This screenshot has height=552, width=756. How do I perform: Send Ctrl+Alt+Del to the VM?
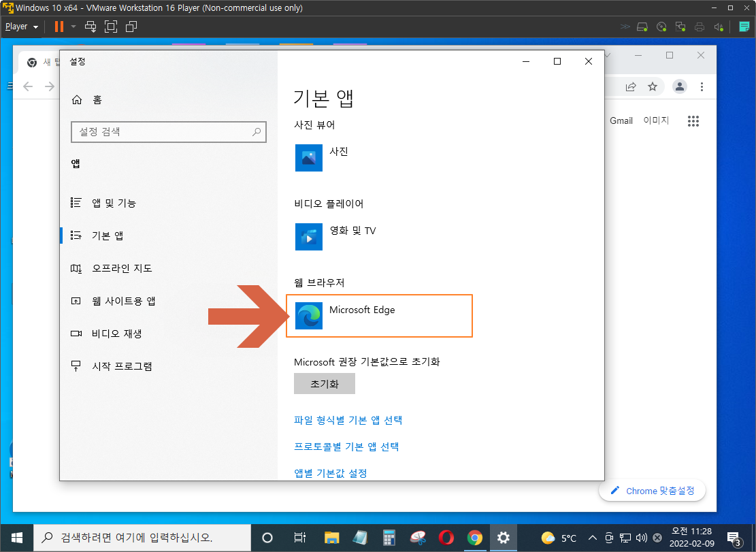click(91, 27)
